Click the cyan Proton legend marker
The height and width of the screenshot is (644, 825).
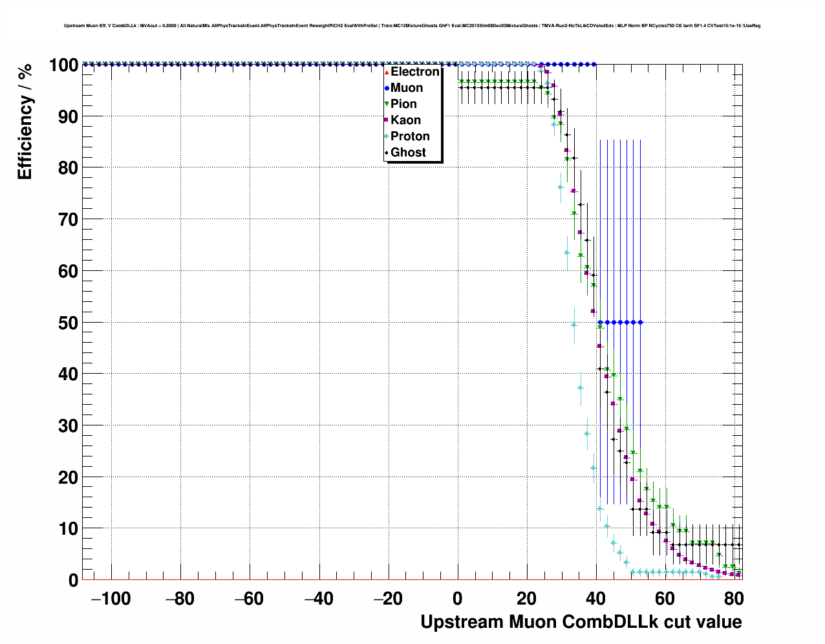[x=387, y=136]
